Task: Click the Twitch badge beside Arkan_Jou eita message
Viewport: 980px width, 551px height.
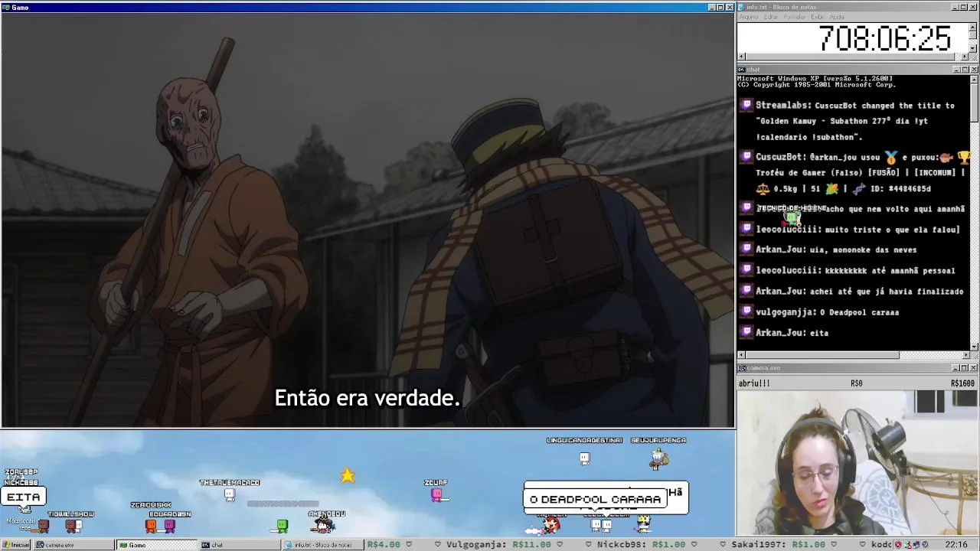Action: pos(747,332)
